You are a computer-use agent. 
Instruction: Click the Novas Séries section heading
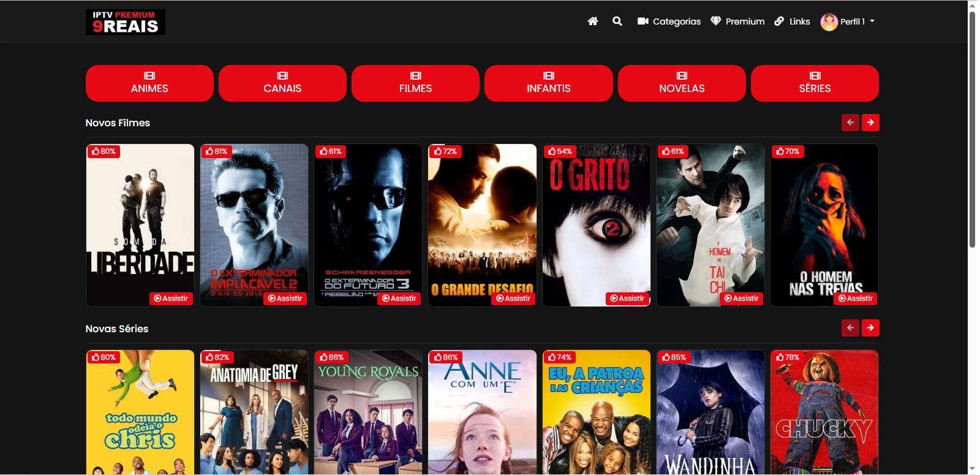pos(117,329)
